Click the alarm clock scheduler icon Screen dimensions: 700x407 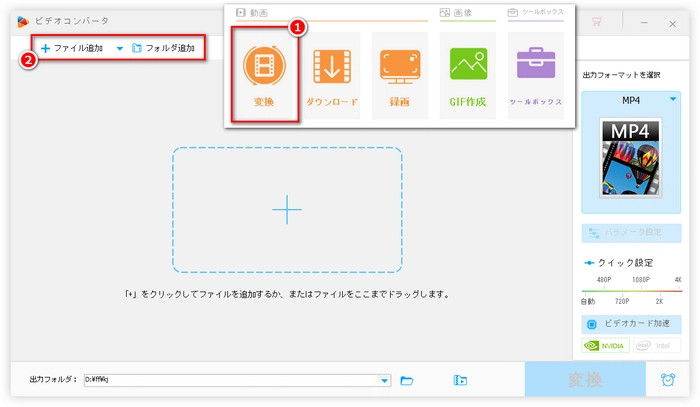667,380
